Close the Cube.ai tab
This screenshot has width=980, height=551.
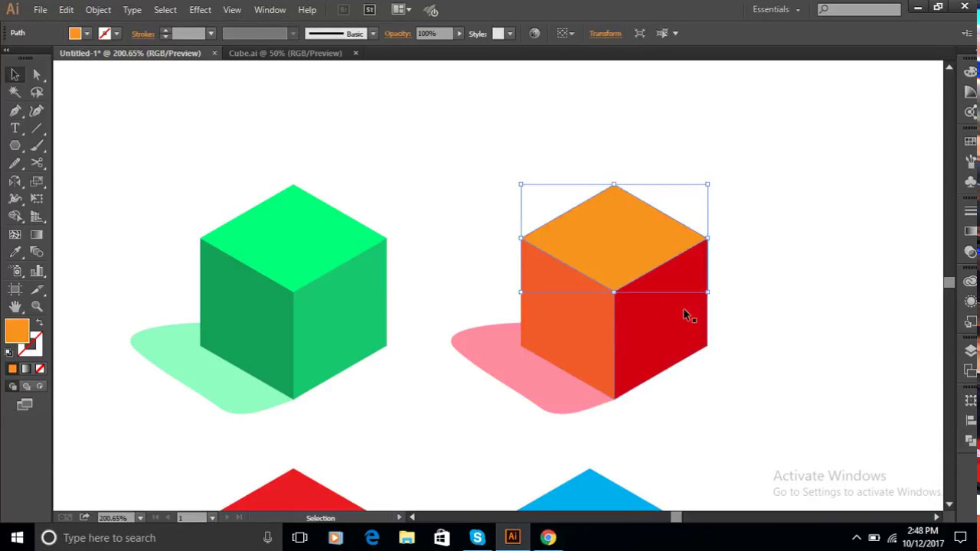pos(355,53)
